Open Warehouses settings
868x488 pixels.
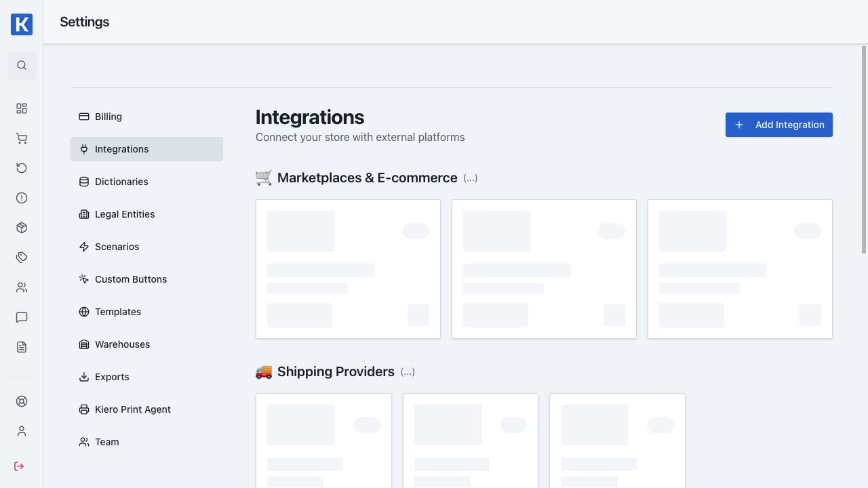[146, 344]
